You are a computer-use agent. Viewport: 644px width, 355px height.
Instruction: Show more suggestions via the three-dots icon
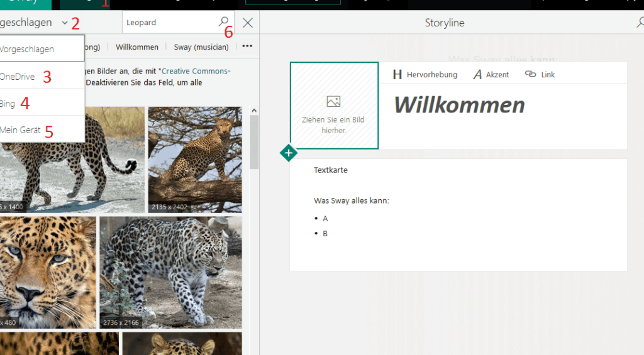coord(247,46)
